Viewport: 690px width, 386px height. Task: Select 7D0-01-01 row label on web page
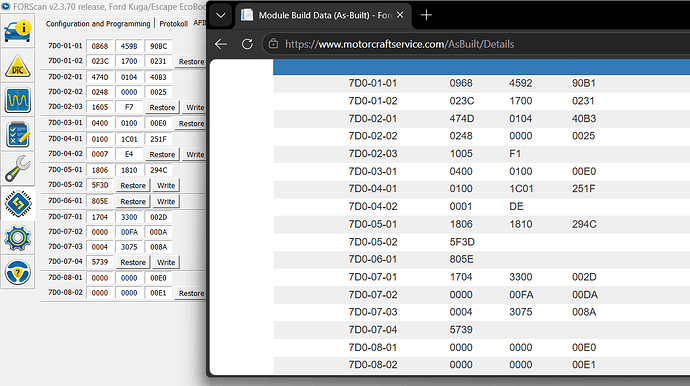(373, 83)
